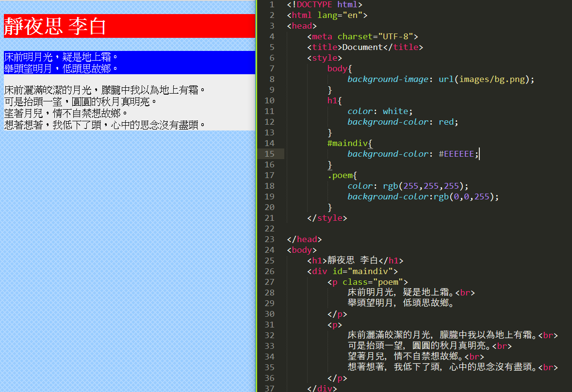This screenshot has width=572, height=392.
Task: Click line number 15 in the gutter
Action: pyautogui.click(x=269, y=154)
